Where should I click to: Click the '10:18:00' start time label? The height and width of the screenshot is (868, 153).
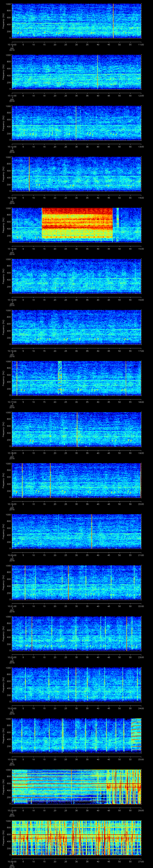click(12, 453)
